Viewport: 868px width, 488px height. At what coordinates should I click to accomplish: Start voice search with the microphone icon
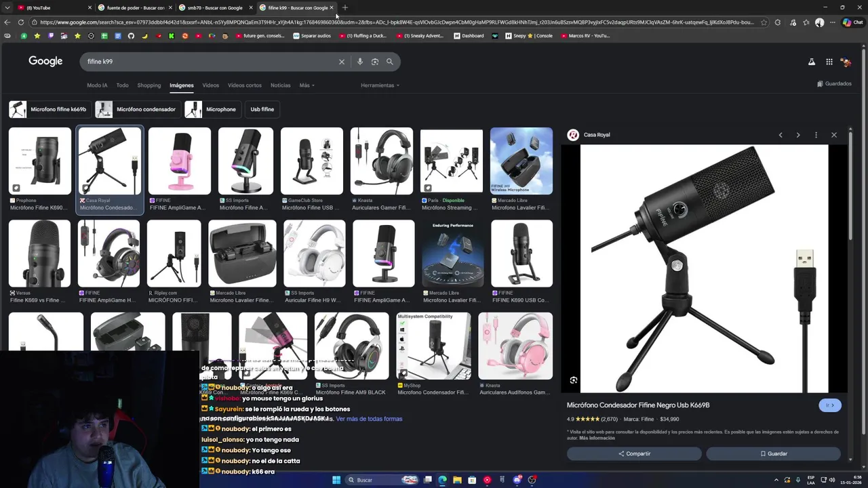click(x=360, y=62)
